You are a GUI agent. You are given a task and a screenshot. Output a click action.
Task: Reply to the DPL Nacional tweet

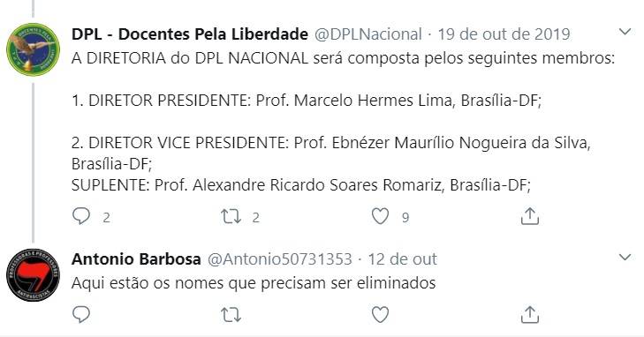(81, 216)
